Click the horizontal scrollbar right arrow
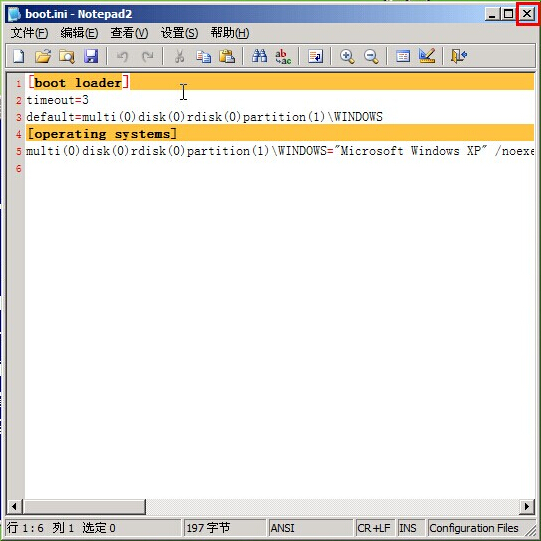This screenshot has width=541, height=541. pyautogui.click(x=527, y=506)
